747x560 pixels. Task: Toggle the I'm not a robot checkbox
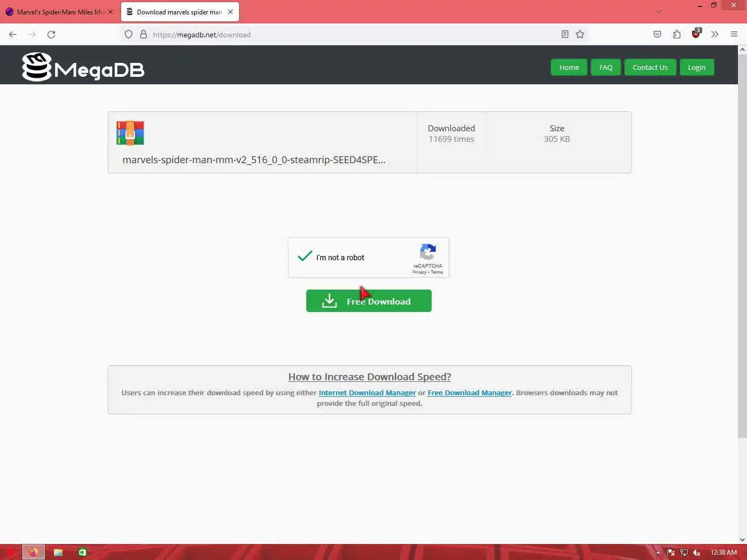tap(305, 257)
